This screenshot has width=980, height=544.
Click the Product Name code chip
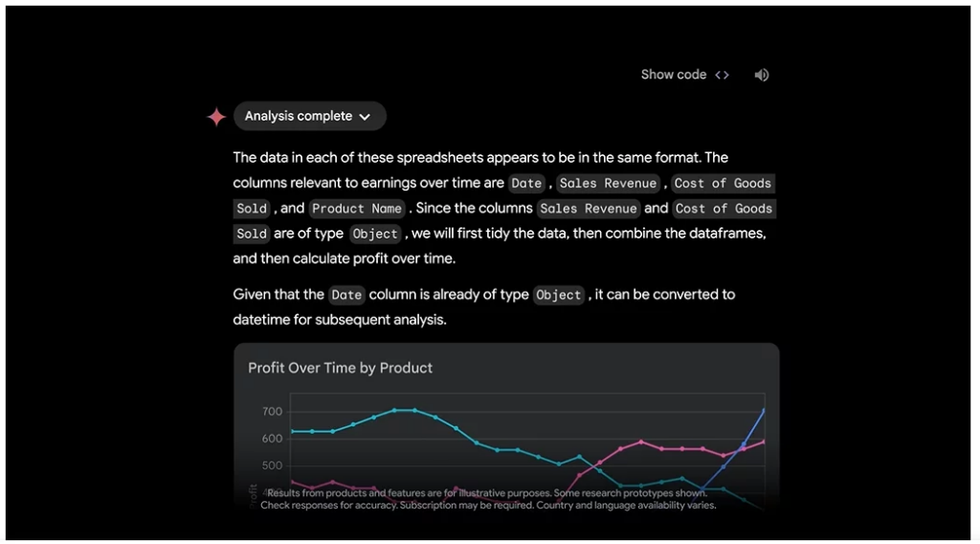click(x=357, y=209)
